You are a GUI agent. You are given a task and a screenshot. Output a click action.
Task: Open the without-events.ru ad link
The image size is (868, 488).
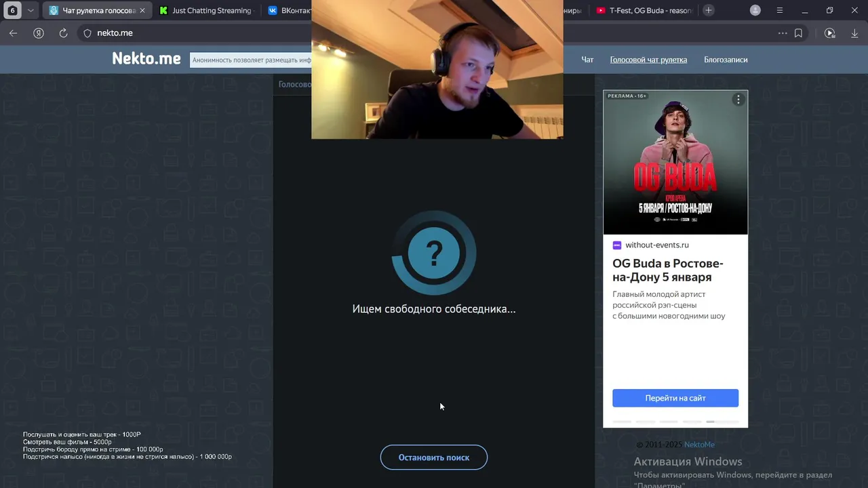657,245
